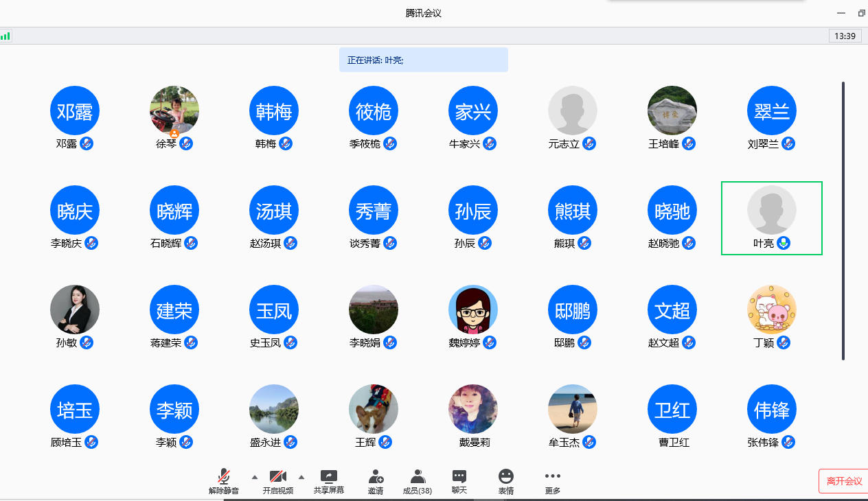Click the green network signal icon

5,36
